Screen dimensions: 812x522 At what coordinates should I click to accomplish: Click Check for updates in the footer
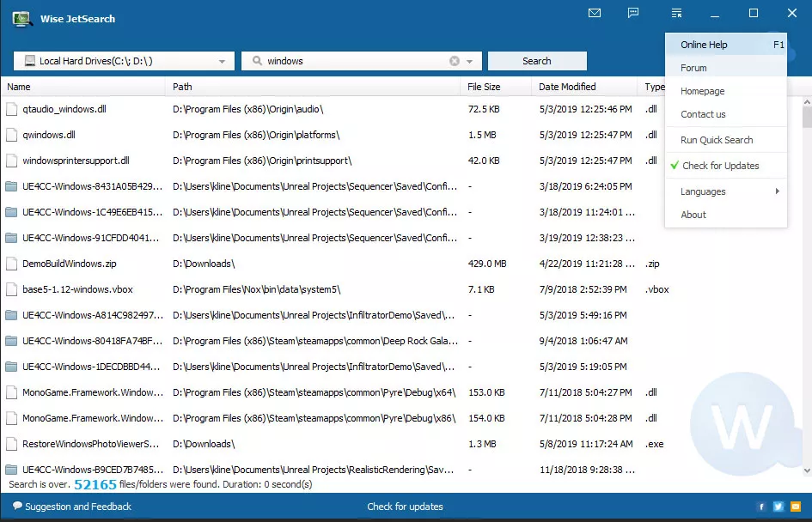click(405, 507)
